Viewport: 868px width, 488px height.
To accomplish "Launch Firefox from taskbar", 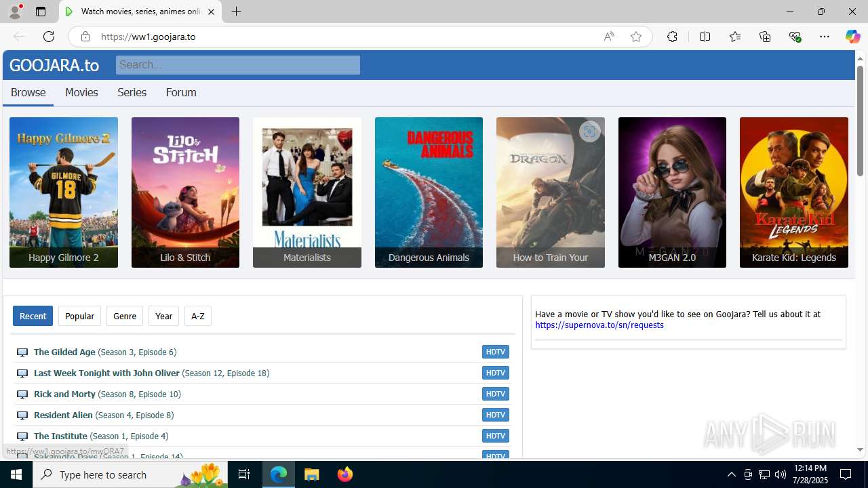I will pos(344,474).
